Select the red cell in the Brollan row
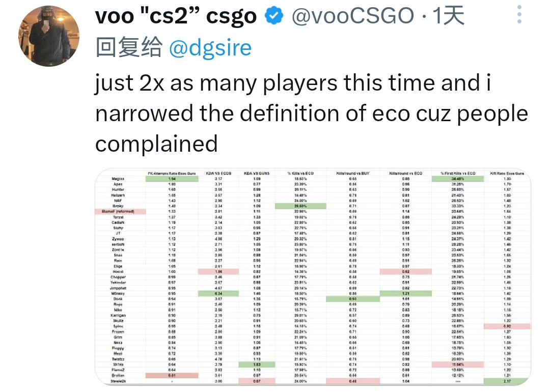Screen dimensions: 550x392 (x=172, y=376)
